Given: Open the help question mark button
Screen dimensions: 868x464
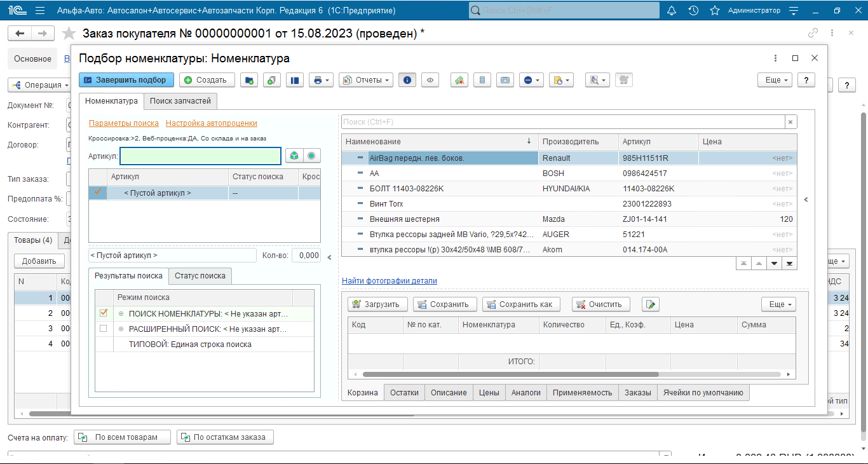Looking at the screenshot, I should coord(806,80).
